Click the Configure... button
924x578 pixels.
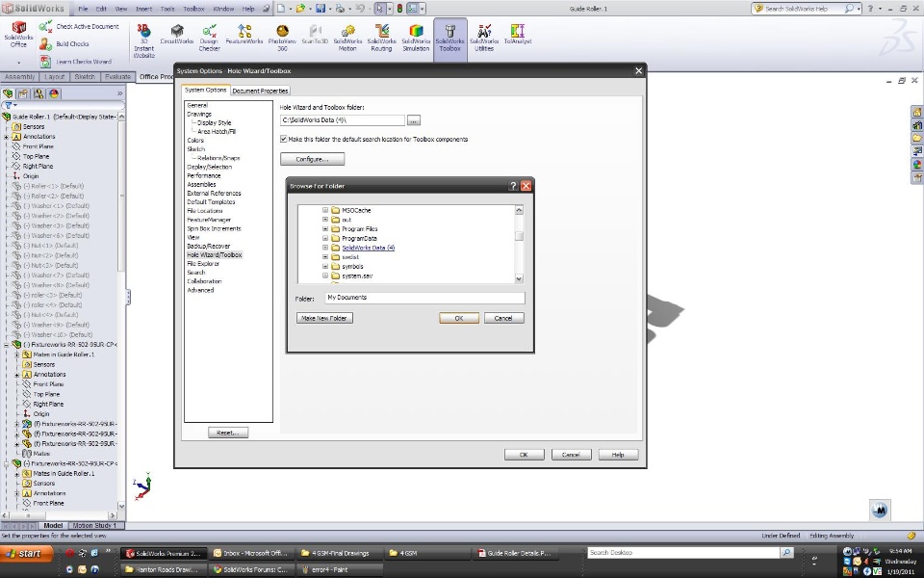312,159
